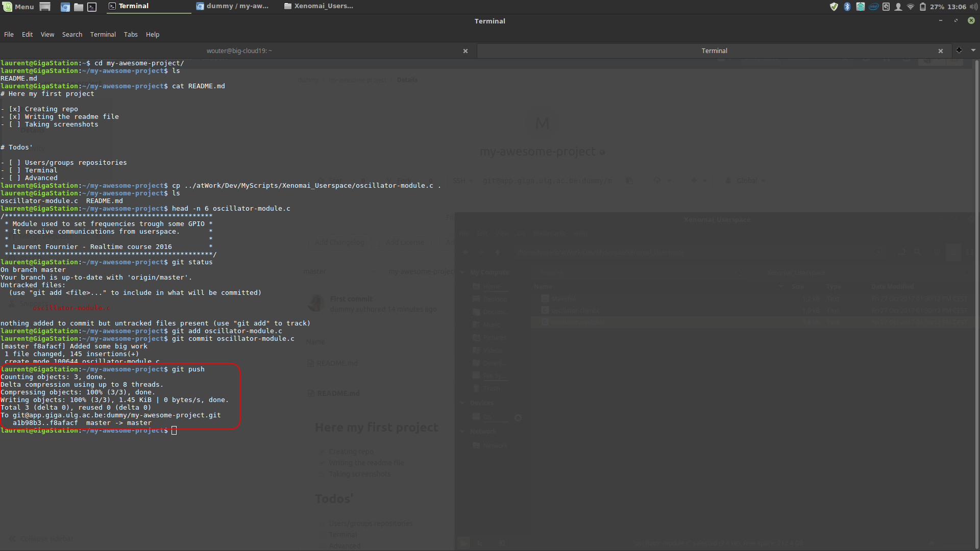The image size is (980, 551).
Task: Open the Wi-Fi network applet
Action: 911,7
